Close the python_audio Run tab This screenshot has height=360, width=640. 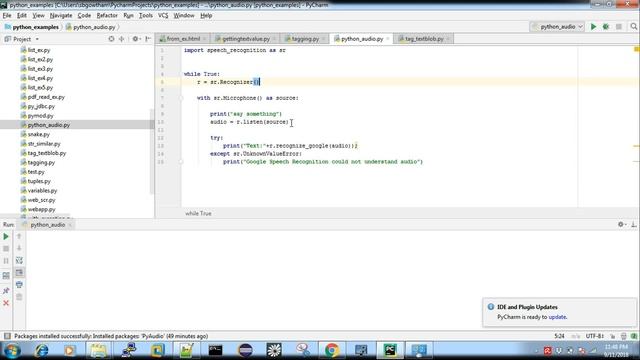pos(70,225)
